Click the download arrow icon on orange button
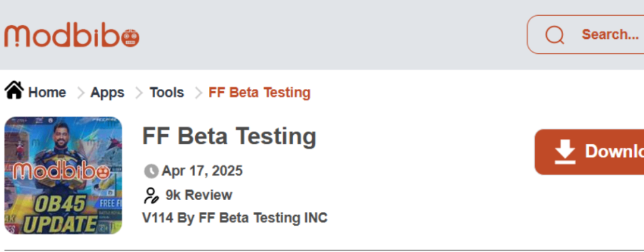This screenshot has width=644, height=252. (x=564, y=152)
